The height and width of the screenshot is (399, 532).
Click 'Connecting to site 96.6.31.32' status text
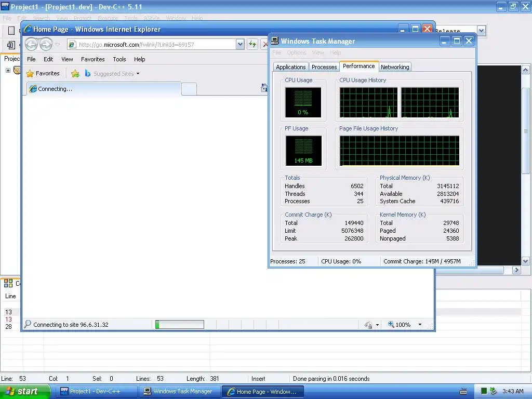click(x=71, y=325)
